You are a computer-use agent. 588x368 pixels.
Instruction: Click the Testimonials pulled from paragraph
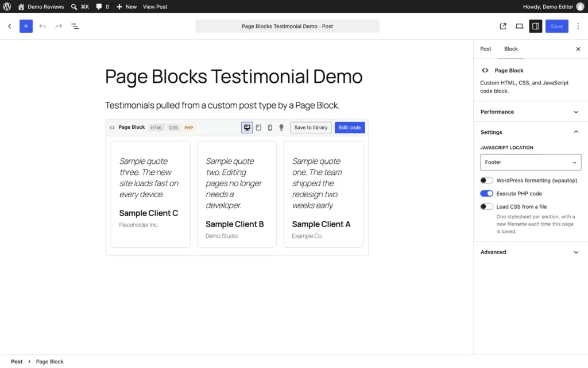click(222, 105)
